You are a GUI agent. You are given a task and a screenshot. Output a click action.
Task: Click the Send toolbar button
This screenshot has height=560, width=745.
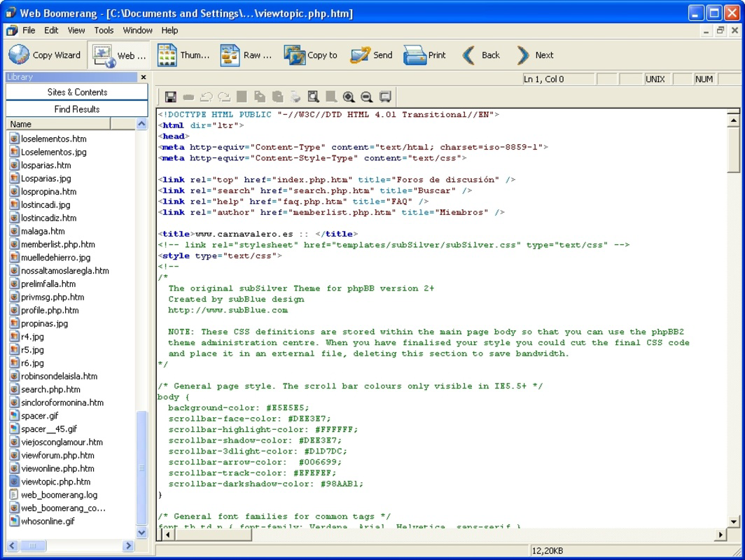[x=372, y=55]
